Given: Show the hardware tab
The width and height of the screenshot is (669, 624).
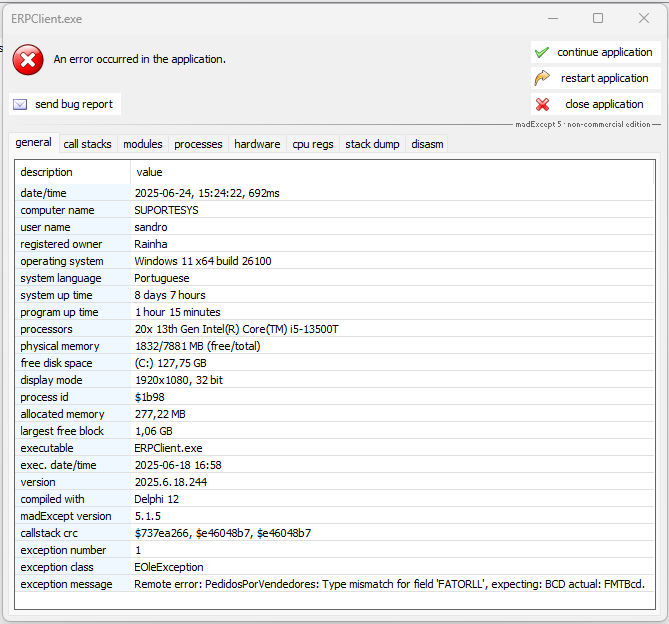Looking at the screenshot, I should pyautogui.click(x=257, y=144).
